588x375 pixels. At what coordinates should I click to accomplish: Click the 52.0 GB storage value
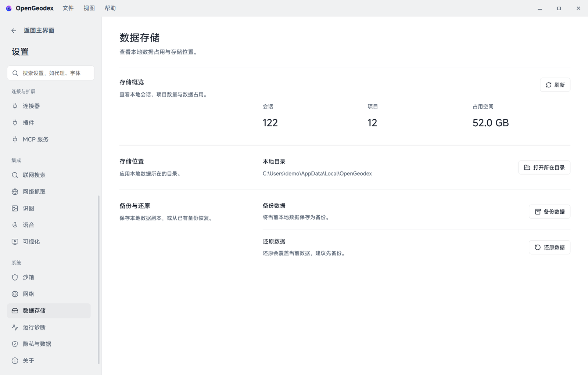tap(491, 123)
